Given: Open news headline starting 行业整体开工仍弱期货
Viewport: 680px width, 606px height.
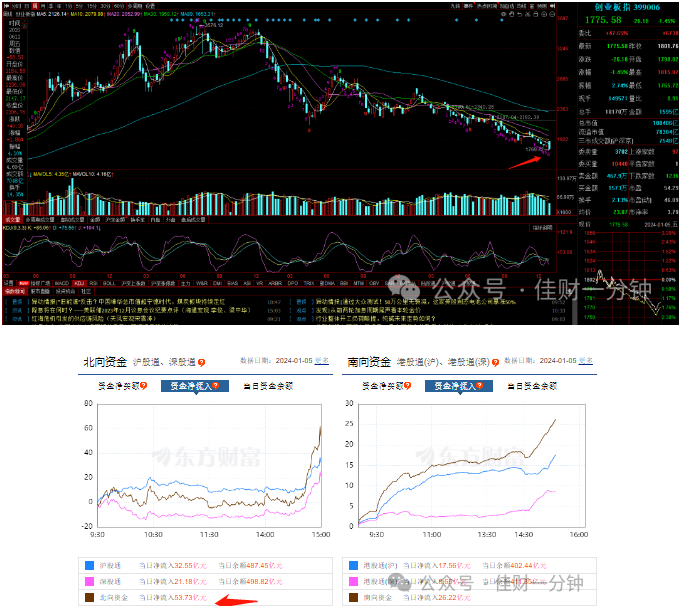Looking at the screenshot, I should pyautogui.click(x=375, y=318).
